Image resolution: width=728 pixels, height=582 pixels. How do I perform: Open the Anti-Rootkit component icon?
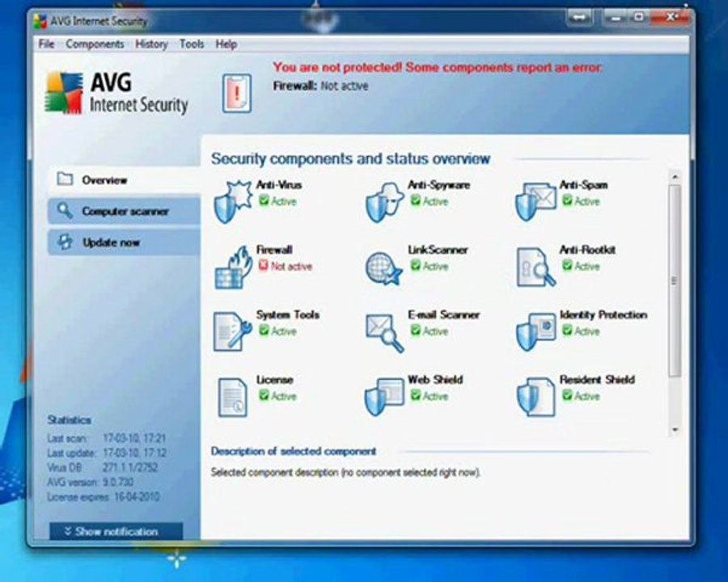tap(535, 268)
